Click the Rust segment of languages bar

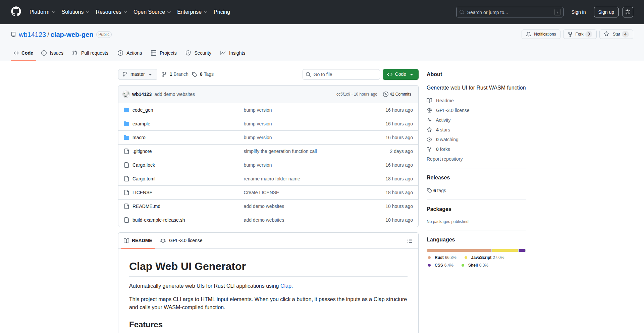pos(459,251)
